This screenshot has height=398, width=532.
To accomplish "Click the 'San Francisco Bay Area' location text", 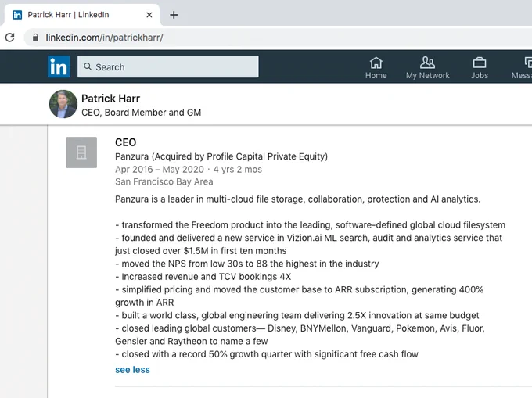I will [164, 181].
